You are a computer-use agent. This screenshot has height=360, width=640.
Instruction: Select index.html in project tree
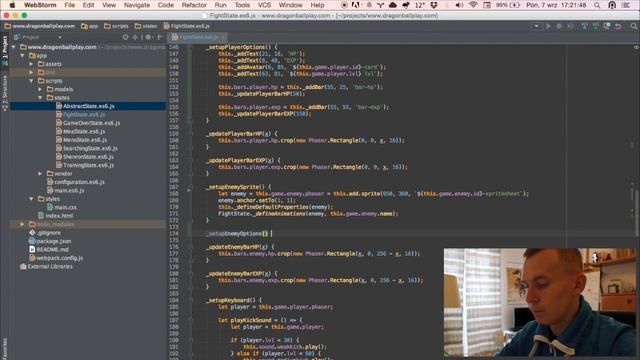[59, 216]
